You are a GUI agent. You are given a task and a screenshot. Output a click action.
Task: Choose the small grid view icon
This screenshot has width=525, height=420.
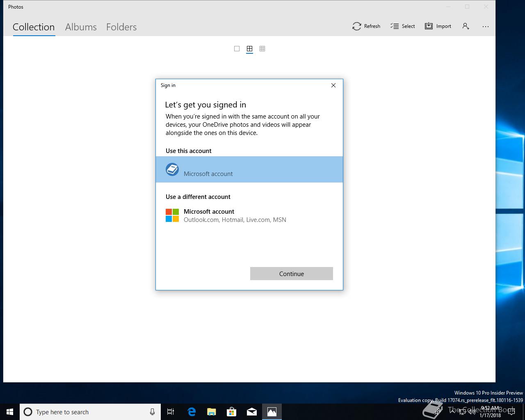262,49
